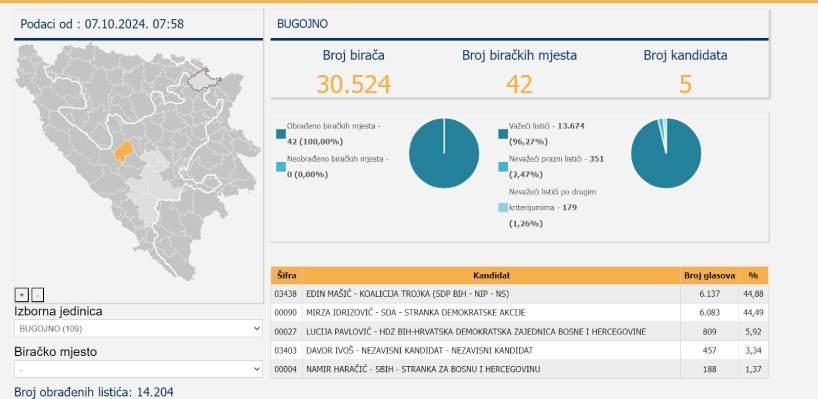Click the Kandidat column header
The width and height of the screenshot is (818, 399).
tap(491, 275)
